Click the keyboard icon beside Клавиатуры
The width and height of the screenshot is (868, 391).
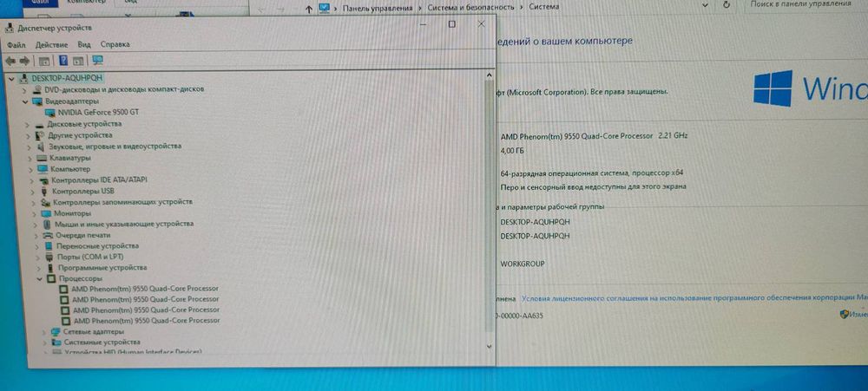[42, 158]
